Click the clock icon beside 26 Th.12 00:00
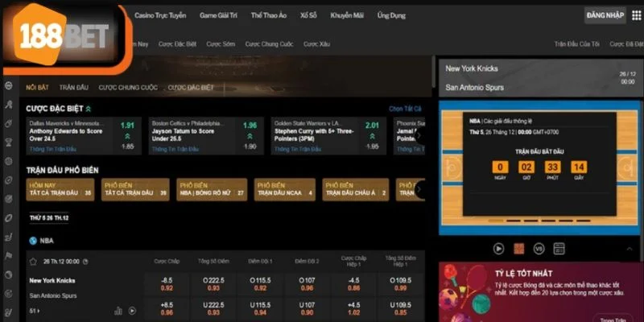The width and height of the screenshot is (644, 322). 85,261
